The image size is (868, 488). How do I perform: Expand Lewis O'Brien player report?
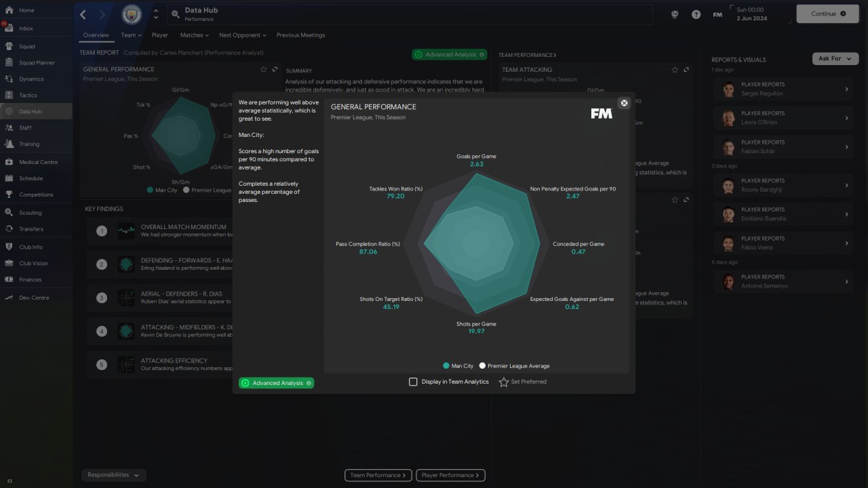tap(783, 118)
